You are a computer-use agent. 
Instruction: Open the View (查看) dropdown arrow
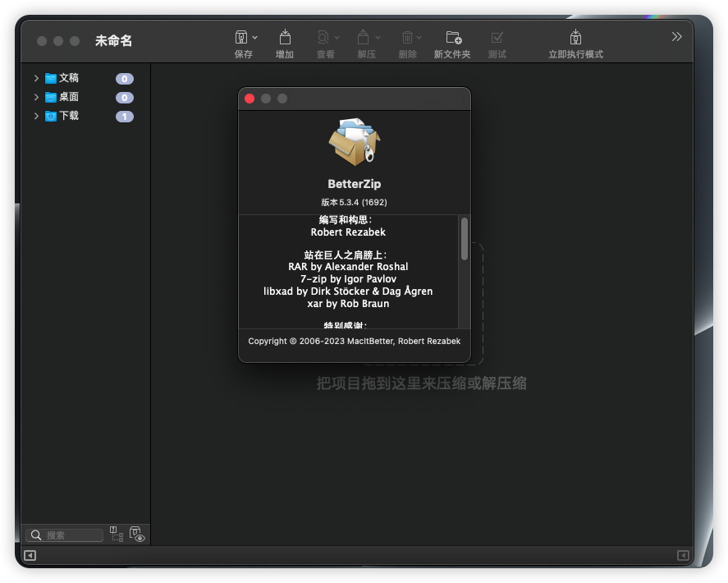coord(337,38)
